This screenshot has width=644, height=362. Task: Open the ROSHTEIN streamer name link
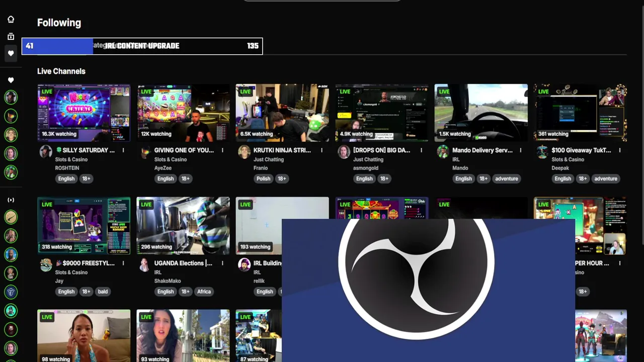67,168
